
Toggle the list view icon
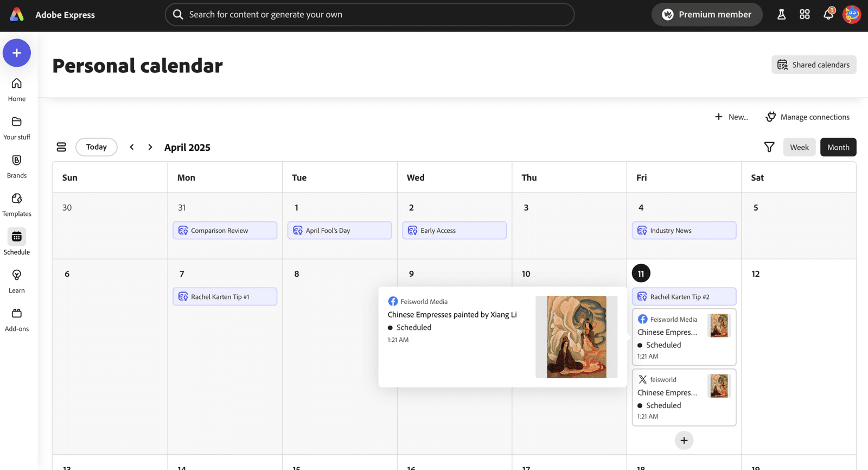[61, 147]
